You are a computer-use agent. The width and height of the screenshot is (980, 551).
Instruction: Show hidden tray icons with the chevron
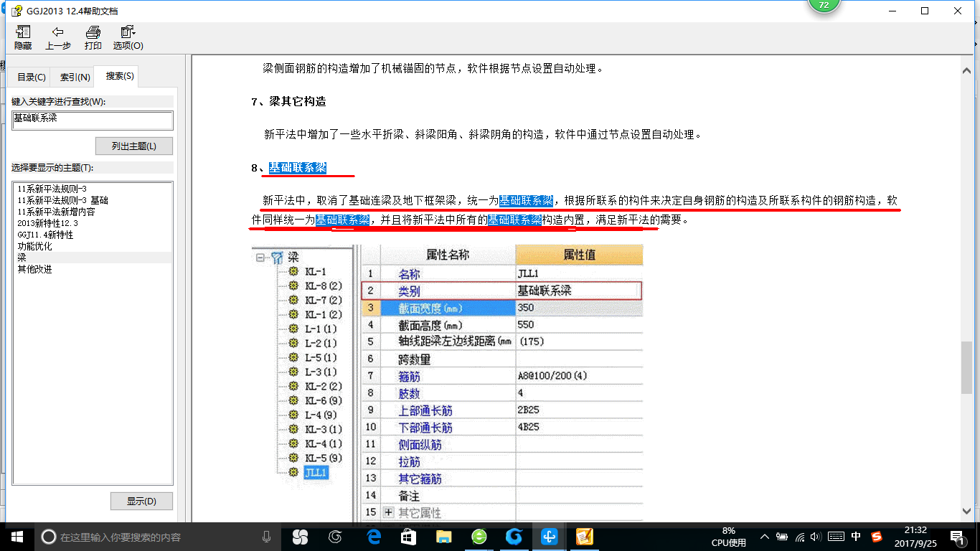pos(765,537)
